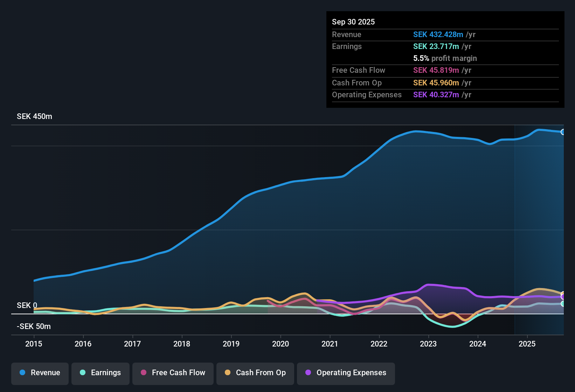Screen dimensions: 575x392
Task: Select the 2023 year label on the axis
Action: click(x=428, y=344)
